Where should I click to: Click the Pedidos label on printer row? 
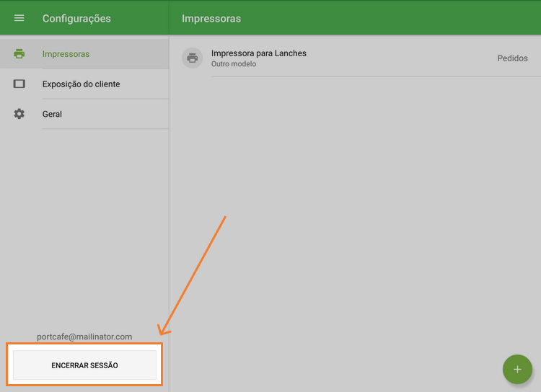[x=512, y=58]
